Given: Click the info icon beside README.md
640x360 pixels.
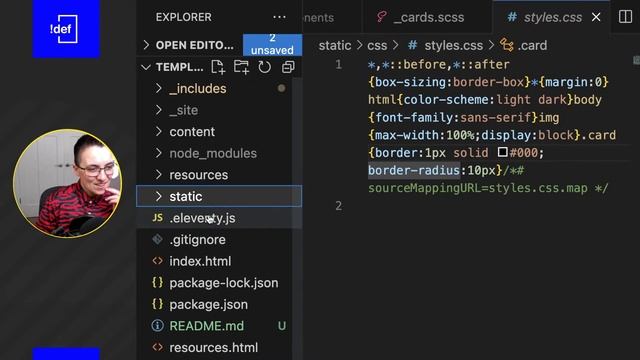Looking at the screenshot, I should click(158, 326).
